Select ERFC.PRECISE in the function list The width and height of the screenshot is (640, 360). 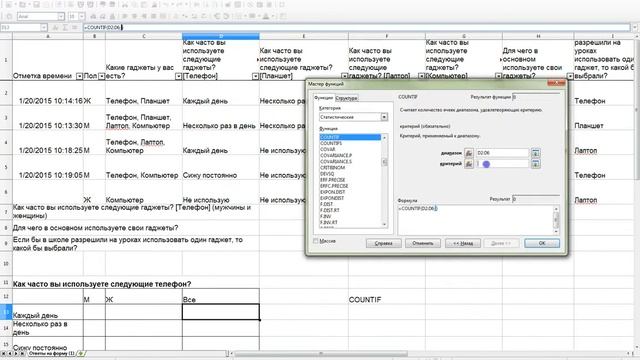(350, 186)
